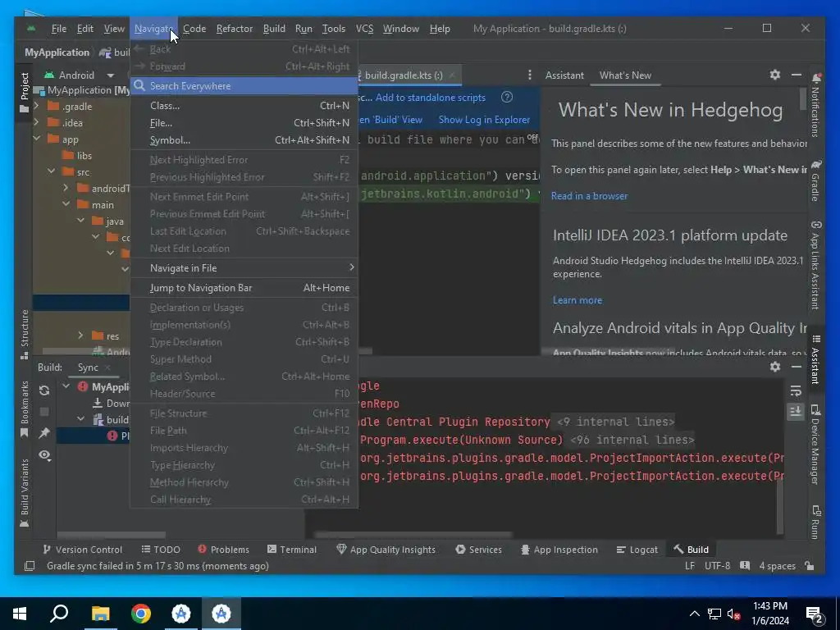Screen dimensions: 840x630
Task: Toggle soft-wrap in build output
Action: pos(796,391)
